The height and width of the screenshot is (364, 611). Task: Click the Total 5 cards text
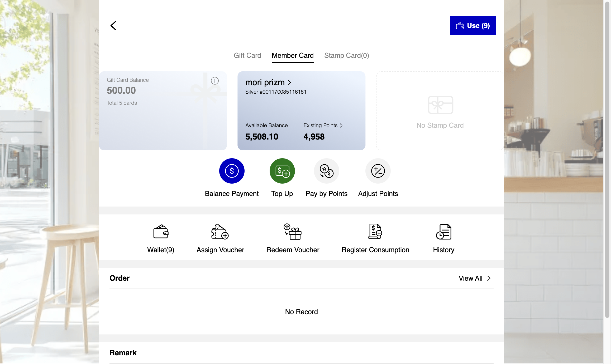(122, 103)
